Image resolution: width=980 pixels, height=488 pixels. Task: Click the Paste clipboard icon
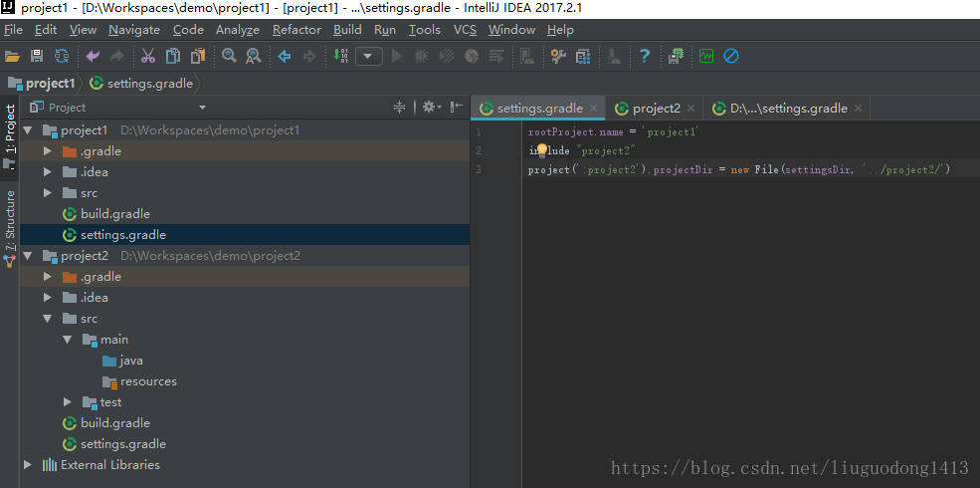coord(198,57)
